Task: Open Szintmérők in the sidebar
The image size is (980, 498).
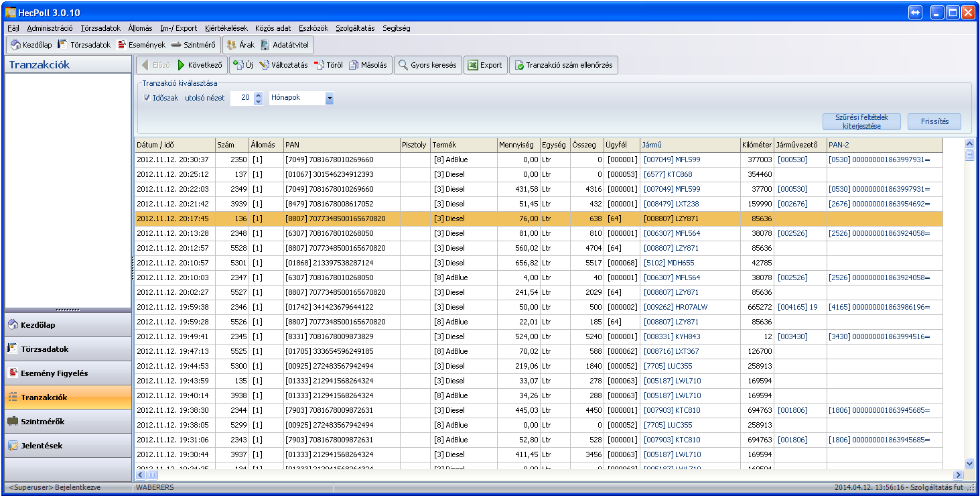Action: click(x=68, y=422)
